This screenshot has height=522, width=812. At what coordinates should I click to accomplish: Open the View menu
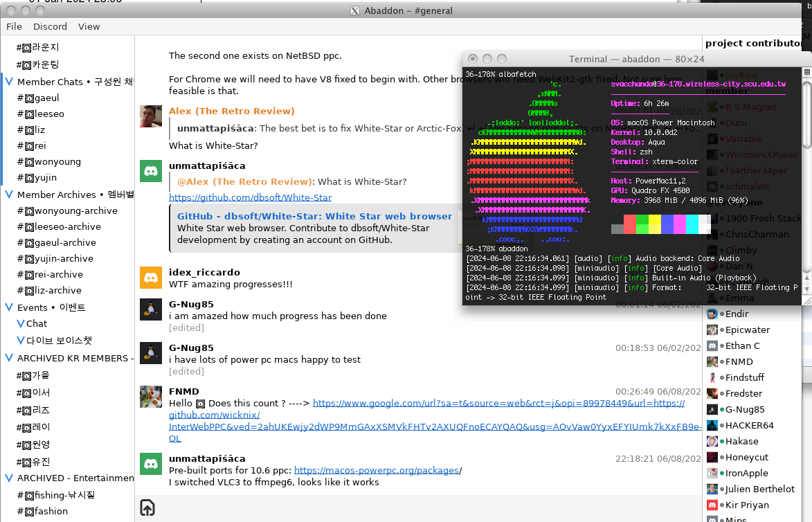pyautogui.click(x=89, y=26)
